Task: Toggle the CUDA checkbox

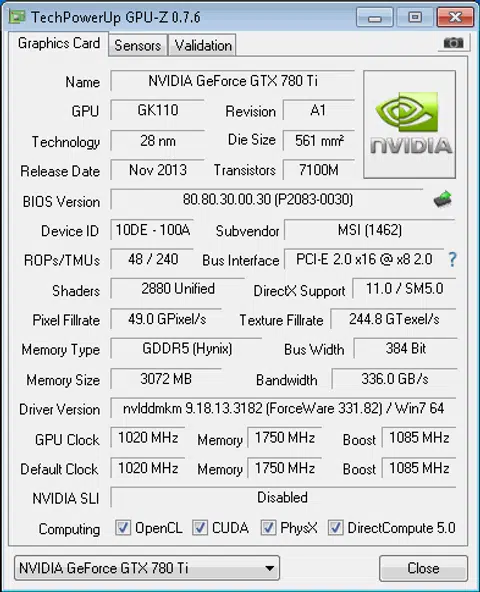Action: coord(200,527)
